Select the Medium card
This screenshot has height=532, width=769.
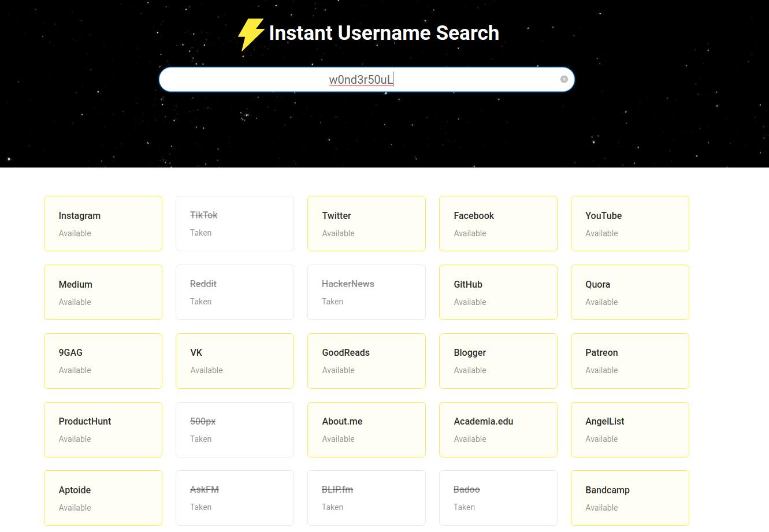tap(103, 292)
